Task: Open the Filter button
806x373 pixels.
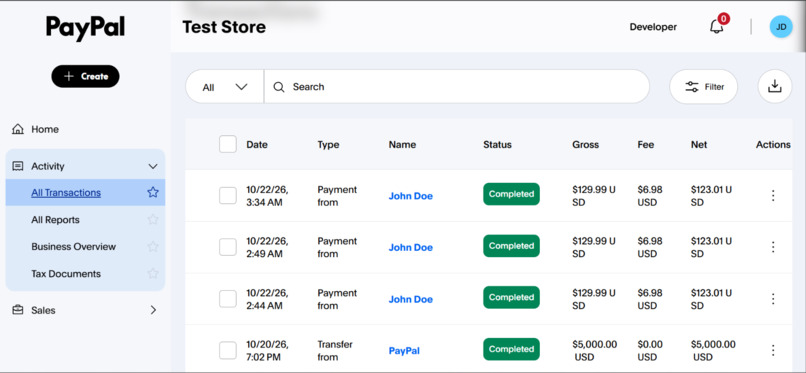Action: coord(704,86)
